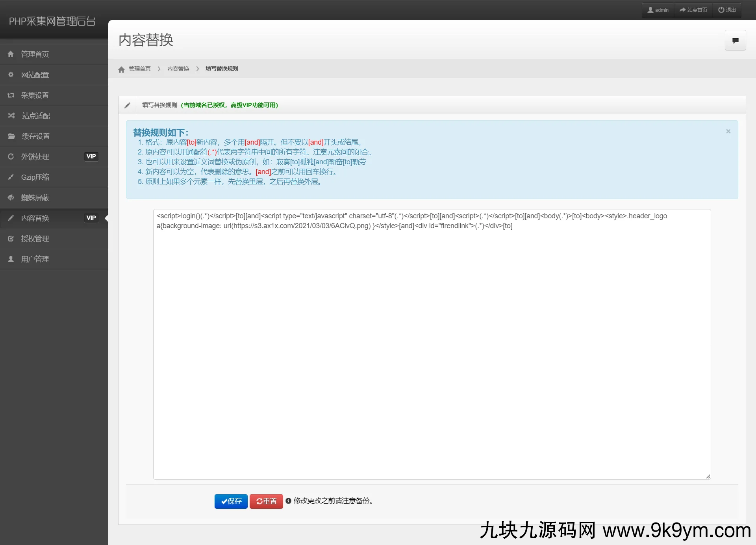Click the refresh icon for 外链处理
Image resolution: width=756 pixels, height=545 pixels.
(11, 156)
